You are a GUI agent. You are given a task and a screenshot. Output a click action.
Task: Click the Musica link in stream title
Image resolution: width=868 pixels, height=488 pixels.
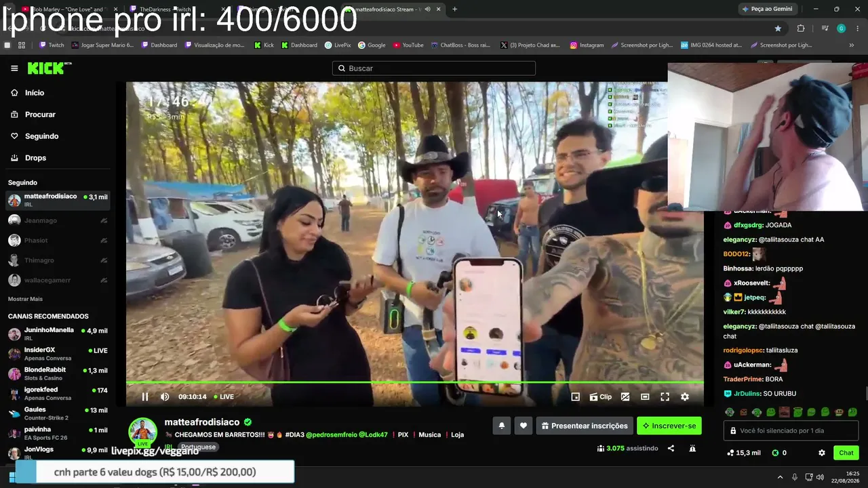430,434
